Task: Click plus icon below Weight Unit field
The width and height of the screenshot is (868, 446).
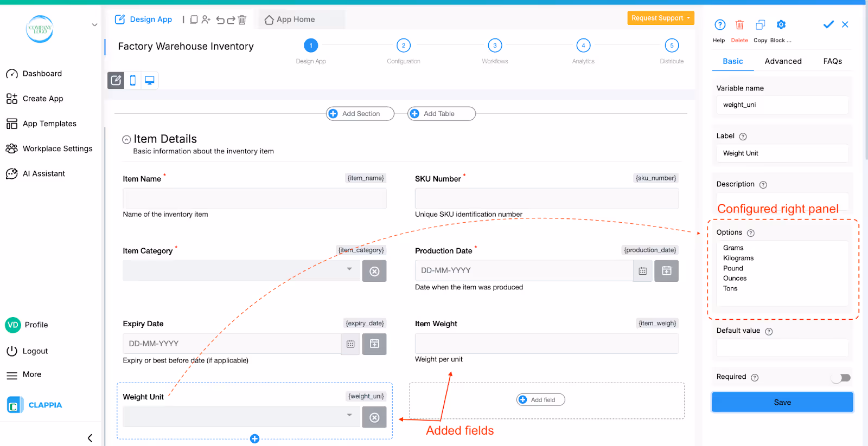Action: pyautogui.click(x=254, y=439)
